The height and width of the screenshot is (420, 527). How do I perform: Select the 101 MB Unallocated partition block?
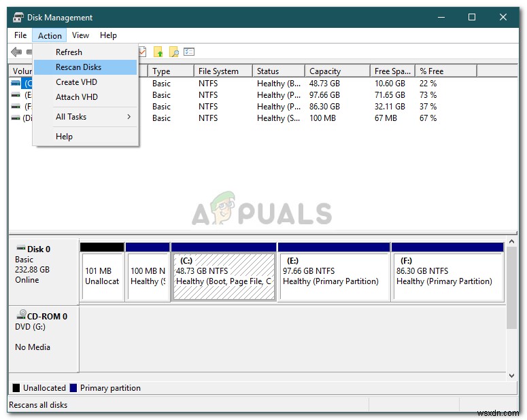(x=102, y=271)
